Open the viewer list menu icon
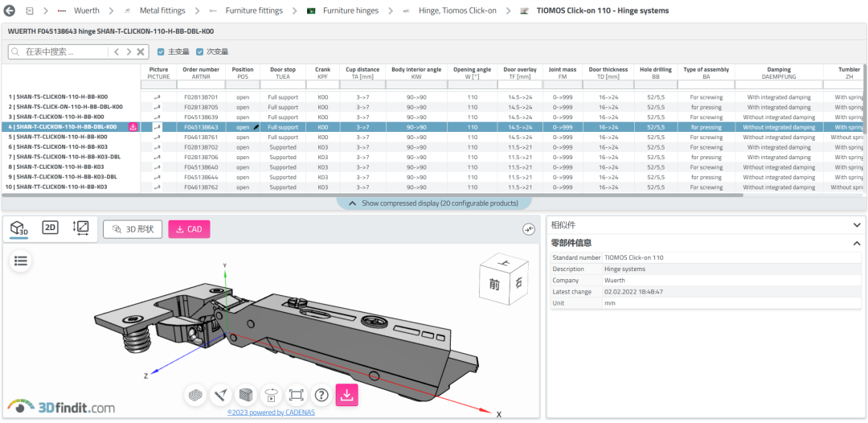 click(x=21, y=261)
